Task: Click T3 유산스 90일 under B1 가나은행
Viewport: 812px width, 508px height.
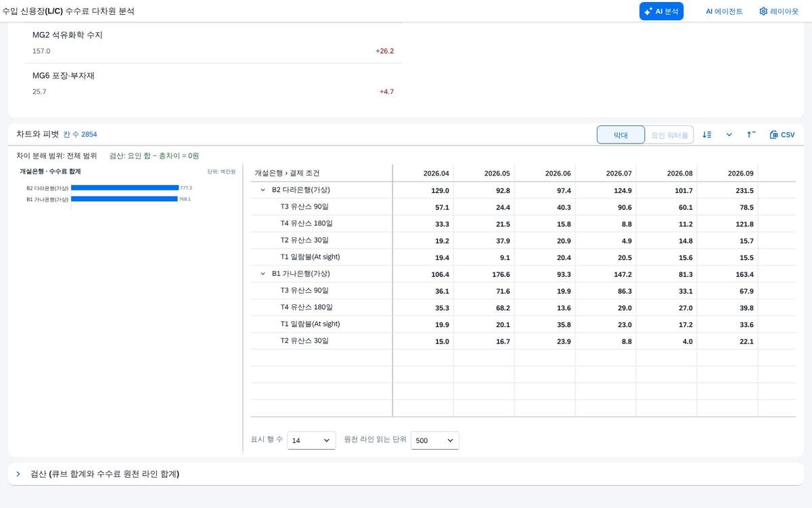Action: coord(304,291)
